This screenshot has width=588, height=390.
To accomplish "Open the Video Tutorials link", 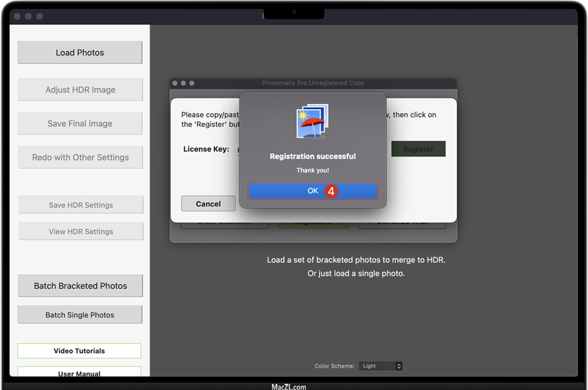I will [79, 350].
